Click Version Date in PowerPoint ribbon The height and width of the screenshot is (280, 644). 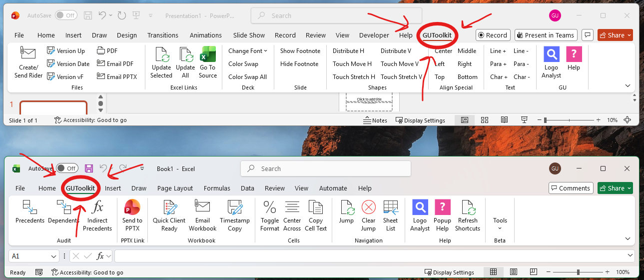tap(68, 63)
